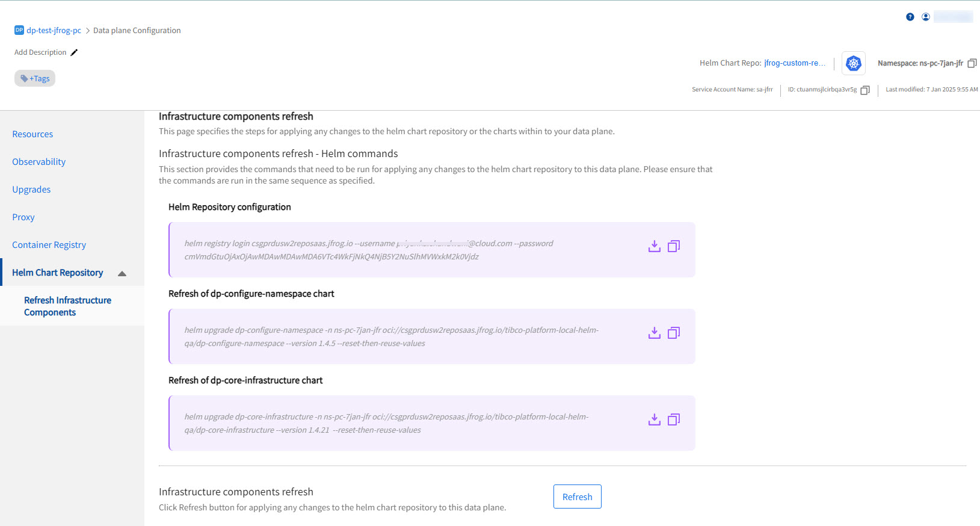980x526 pixels.
Task: Go to Observability in sidebar
Action: click(x=39, y=162)
